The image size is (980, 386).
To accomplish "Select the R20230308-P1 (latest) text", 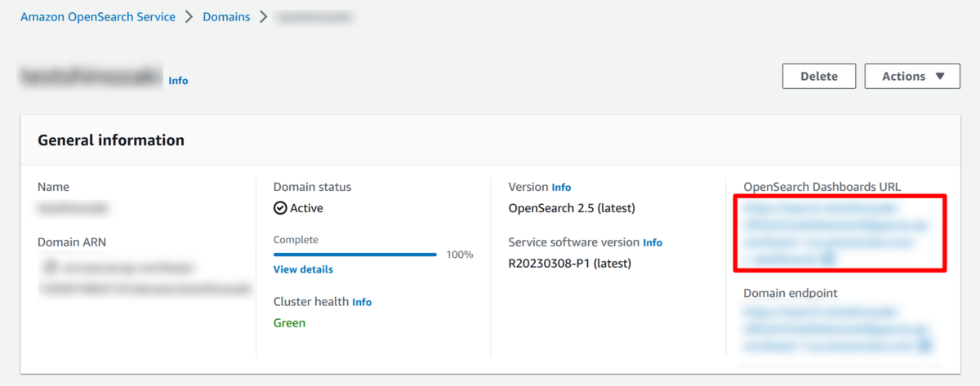I will point(569,263).
